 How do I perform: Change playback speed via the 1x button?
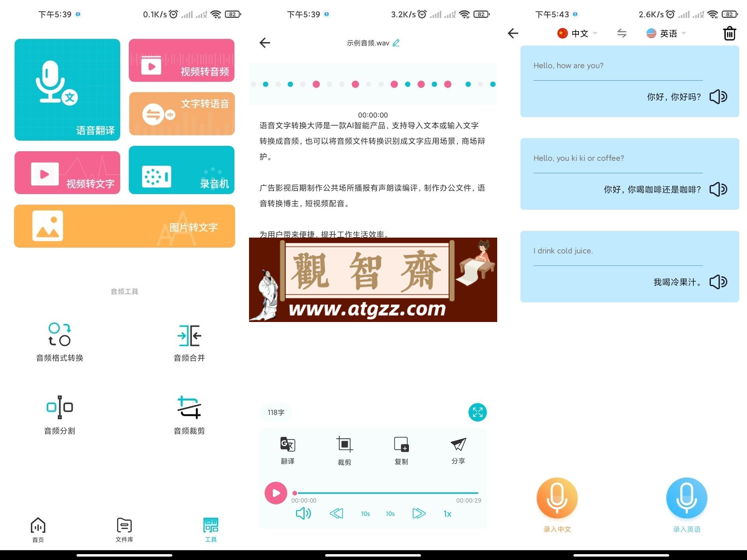(447, 514)
